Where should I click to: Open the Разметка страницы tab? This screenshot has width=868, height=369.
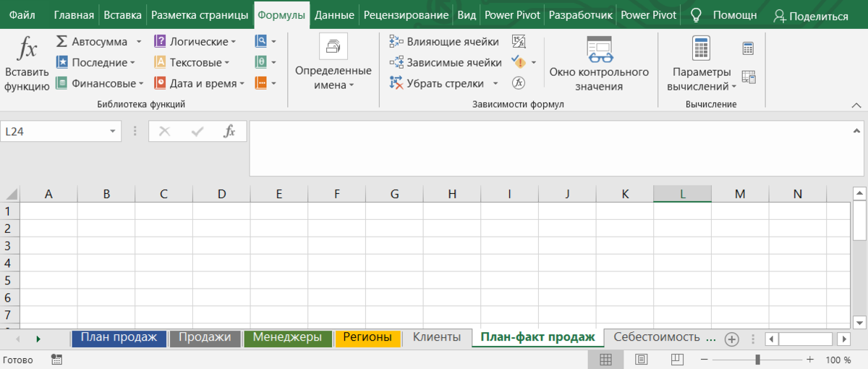200,14
